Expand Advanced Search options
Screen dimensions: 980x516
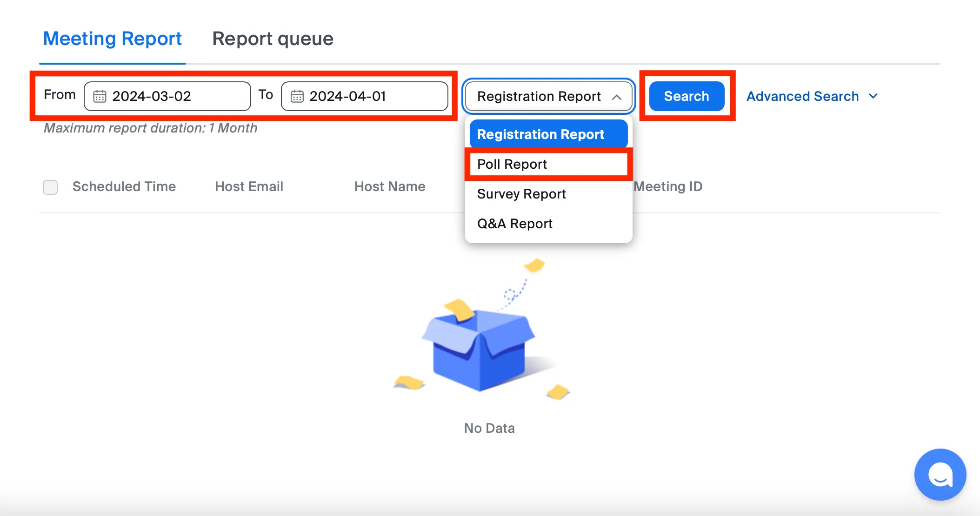coord(802,96)
